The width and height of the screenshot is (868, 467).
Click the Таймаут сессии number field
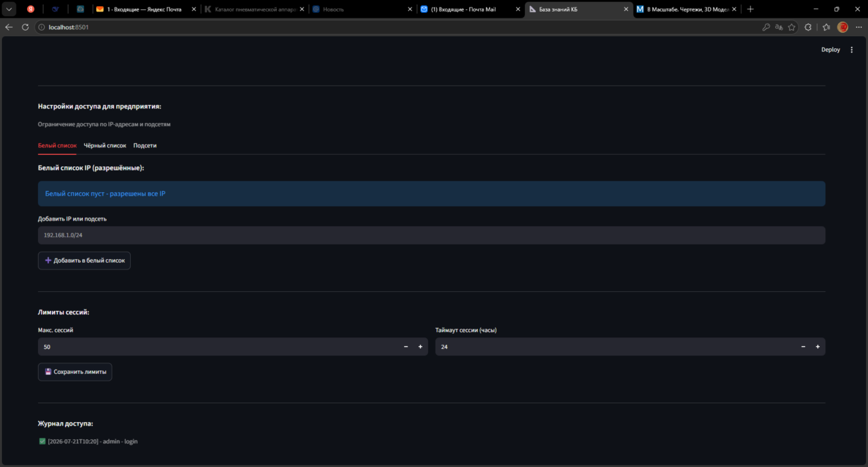(615, 347)
